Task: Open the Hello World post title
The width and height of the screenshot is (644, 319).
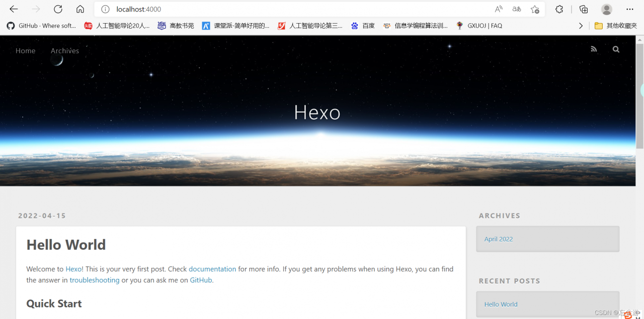Action: pyautogui.click(x=66, y=245)
